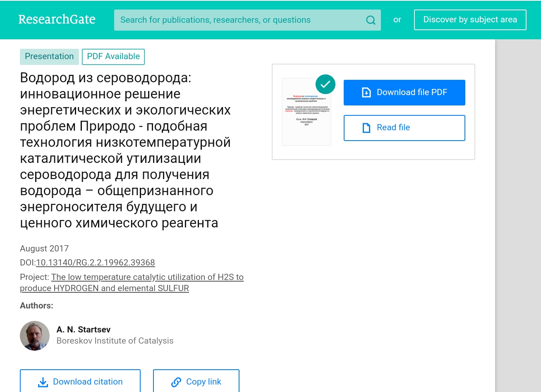Click the ResearchGate logo
This screenshot has height=392, width=541.
point(57,19)
